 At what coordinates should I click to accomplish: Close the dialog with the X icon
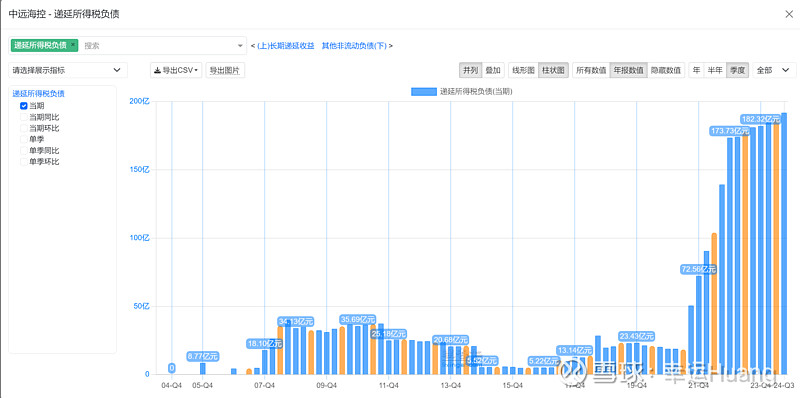tap(789, 14)
